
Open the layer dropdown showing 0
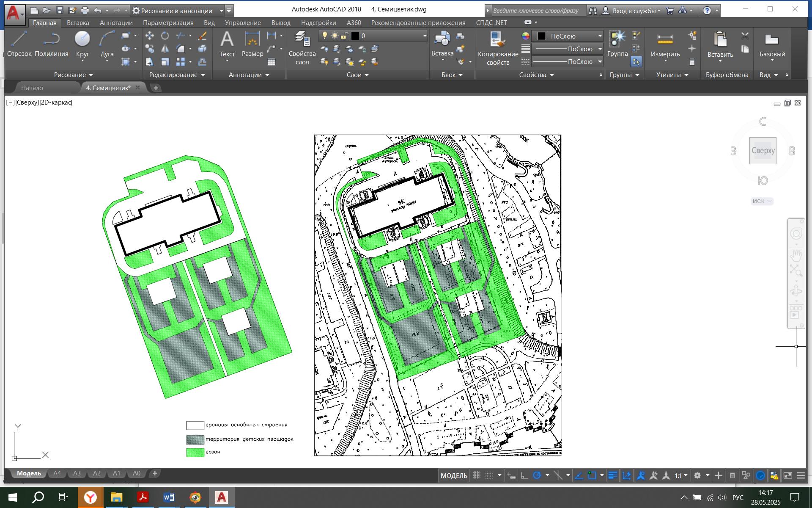393,36
